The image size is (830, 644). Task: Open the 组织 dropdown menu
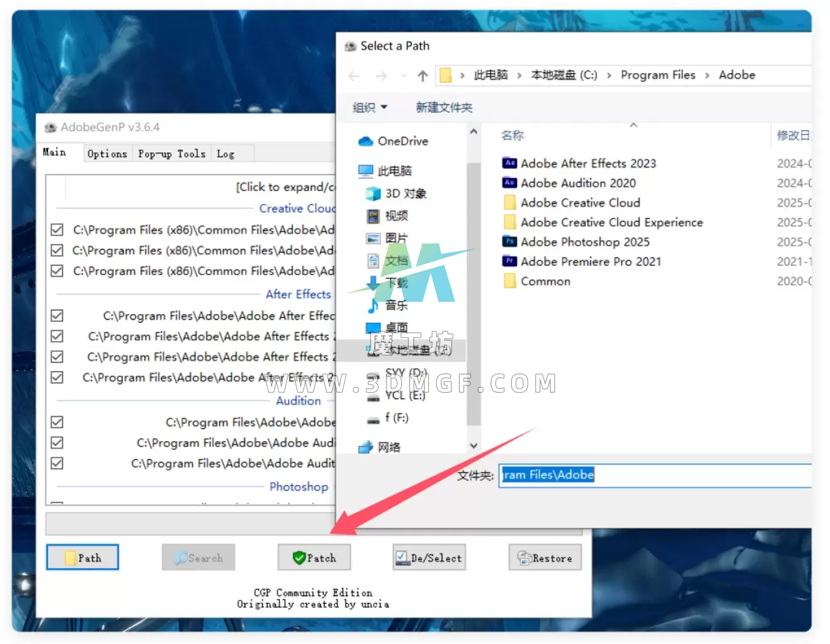tap(370, 108)
